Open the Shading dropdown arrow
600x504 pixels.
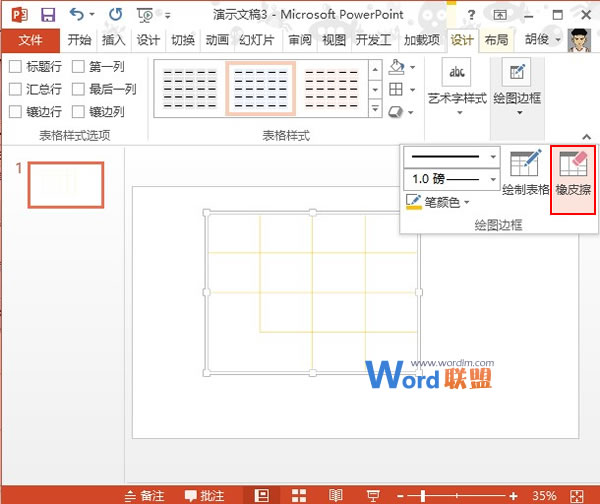click(x=412, y=67)
